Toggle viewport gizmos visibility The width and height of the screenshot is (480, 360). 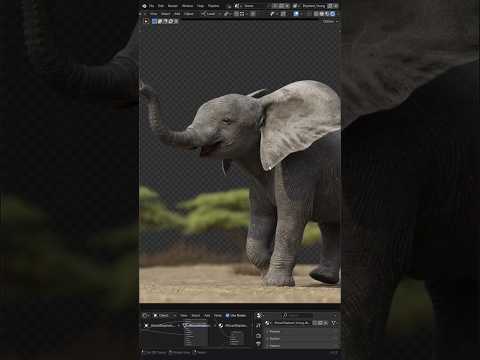pos(272,14)
